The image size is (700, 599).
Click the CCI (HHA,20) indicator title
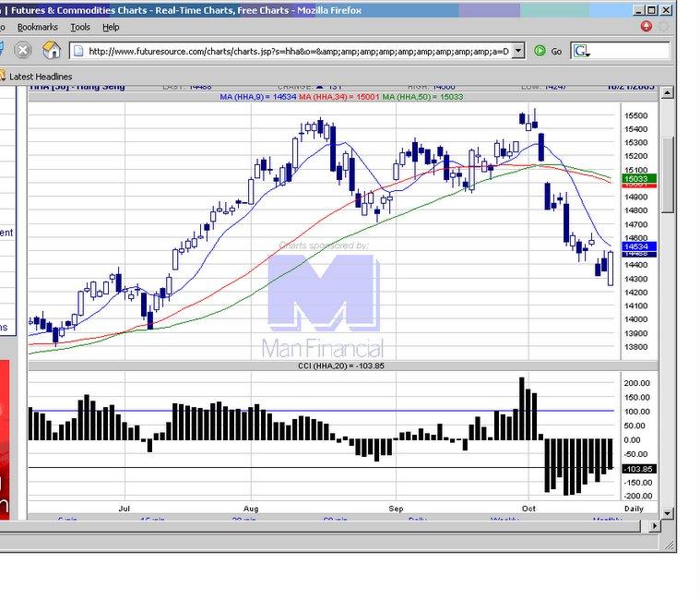click(x=341, y=365)
